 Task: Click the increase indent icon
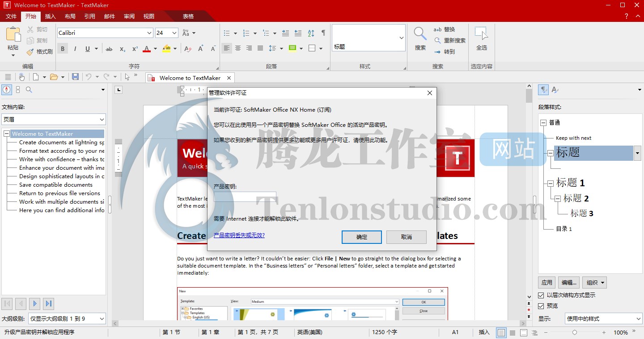[285, 33]
